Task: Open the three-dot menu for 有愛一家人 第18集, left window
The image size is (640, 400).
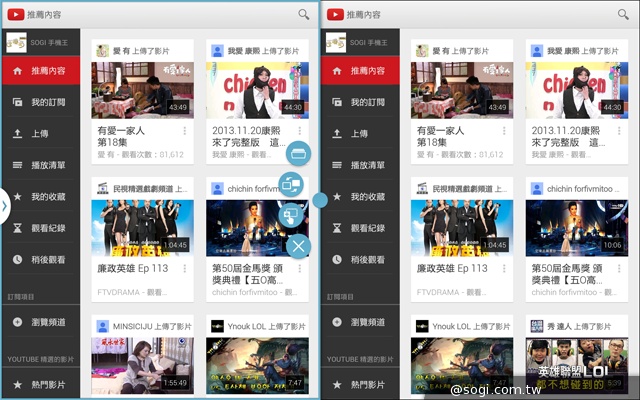Action: (x=185, y=131)
